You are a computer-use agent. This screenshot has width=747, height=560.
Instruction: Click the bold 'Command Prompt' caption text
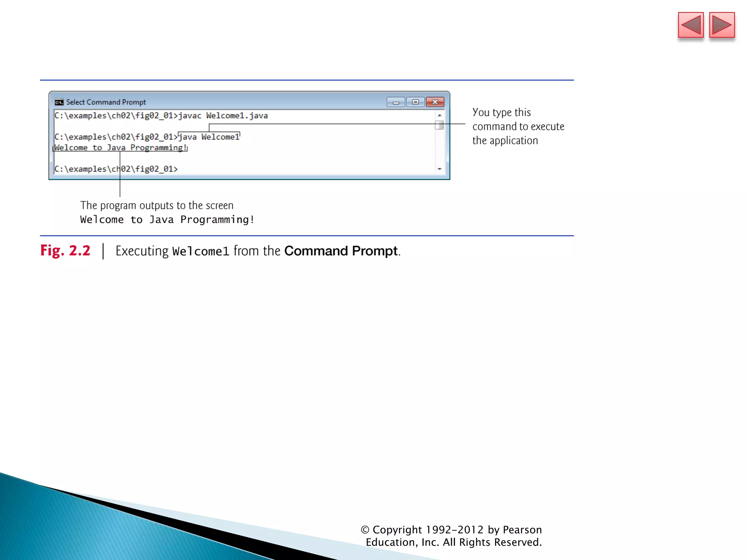pyautogui.click(x=341, y=251)
